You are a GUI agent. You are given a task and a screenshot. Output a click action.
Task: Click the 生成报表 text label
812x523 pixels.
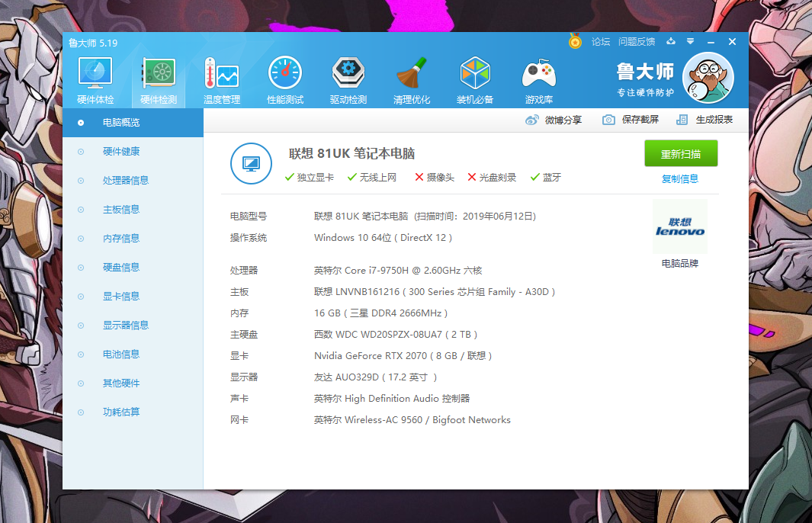tap(714, 120)
